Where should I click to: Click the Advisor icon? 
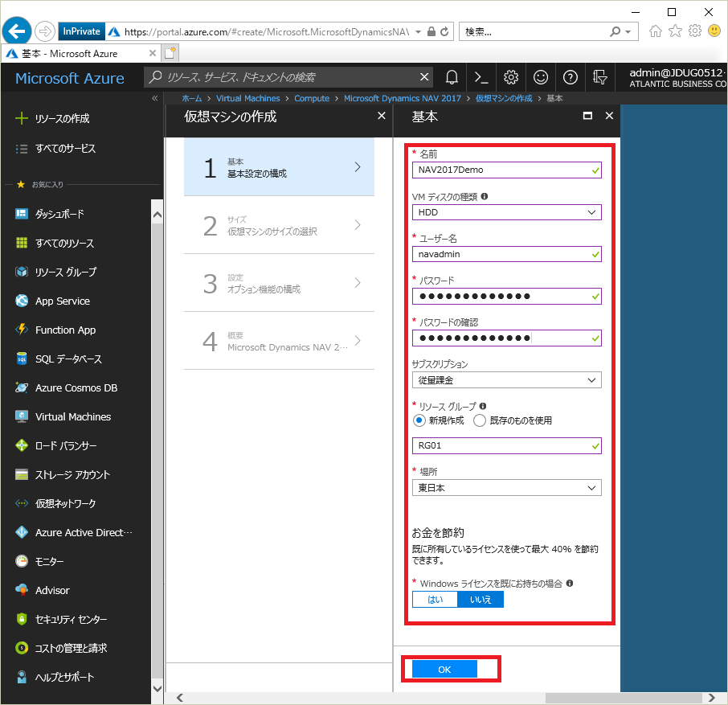(x=22, y=590)
